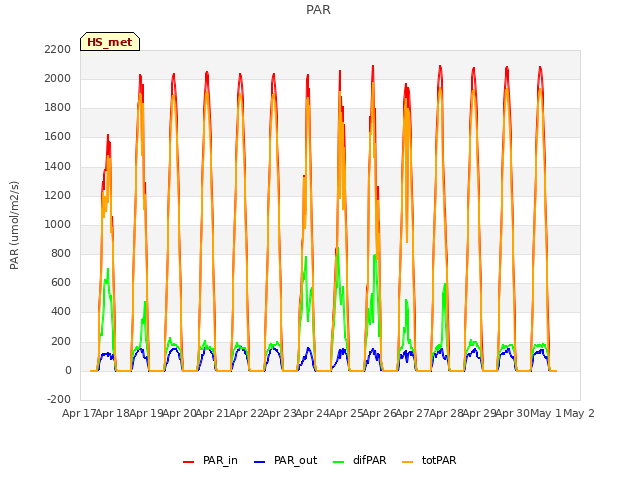
Task: Click the Apr 27 x-axis date label
Action: click(x=413, y=413)
